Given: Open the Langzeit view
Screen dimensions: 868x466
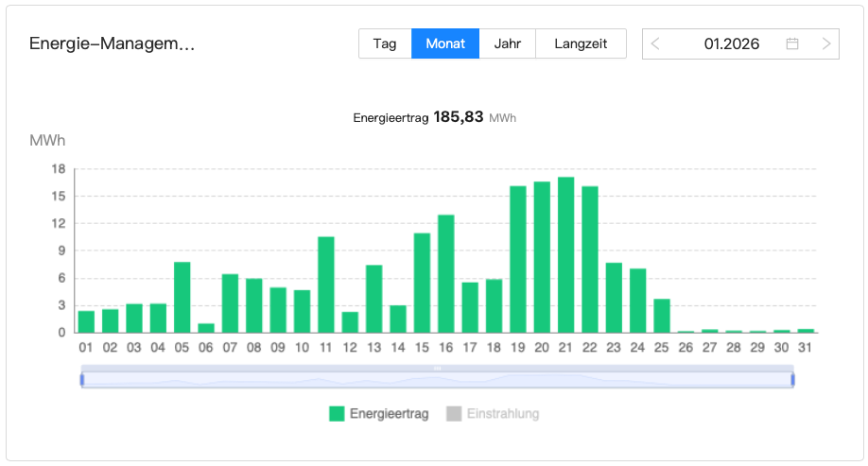Looking at the screenshot, I should tap(581, 43).
